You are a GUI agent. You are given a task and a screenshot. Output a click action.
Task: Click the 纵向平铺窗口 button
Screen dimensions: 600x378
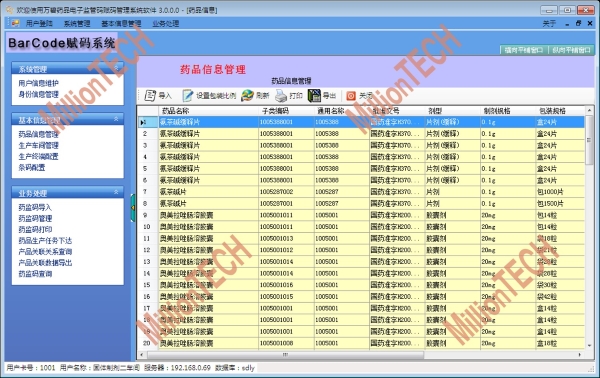pos(571,50)
